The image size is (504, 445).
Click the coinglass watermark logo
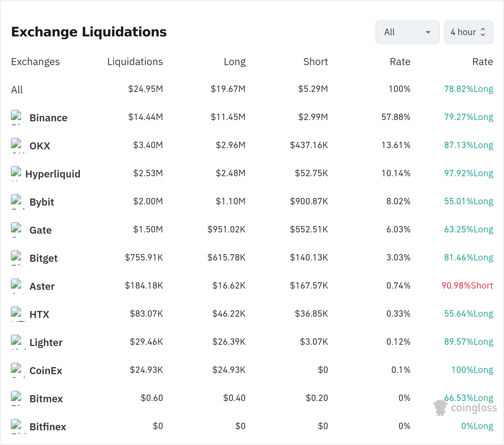(465, 408)
